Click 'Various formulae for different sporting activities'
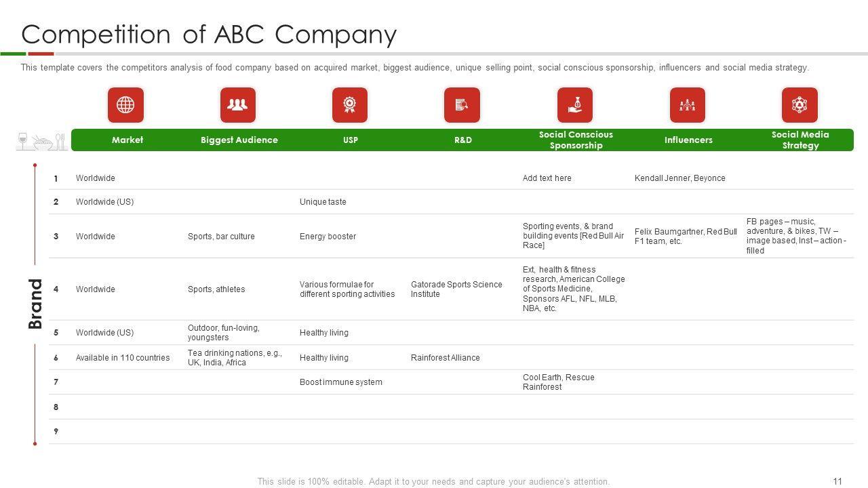The image size is (868, 488). point(347,289)
